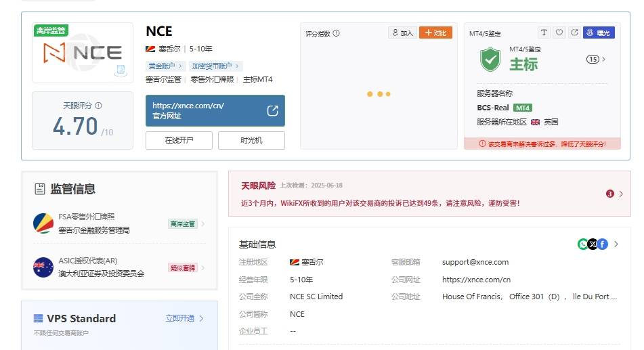The width and height of the screenshot is (644, 350).
Task: Open the ASIC授权代表(AR) regulation row
Action: click(x=119, y=267)
